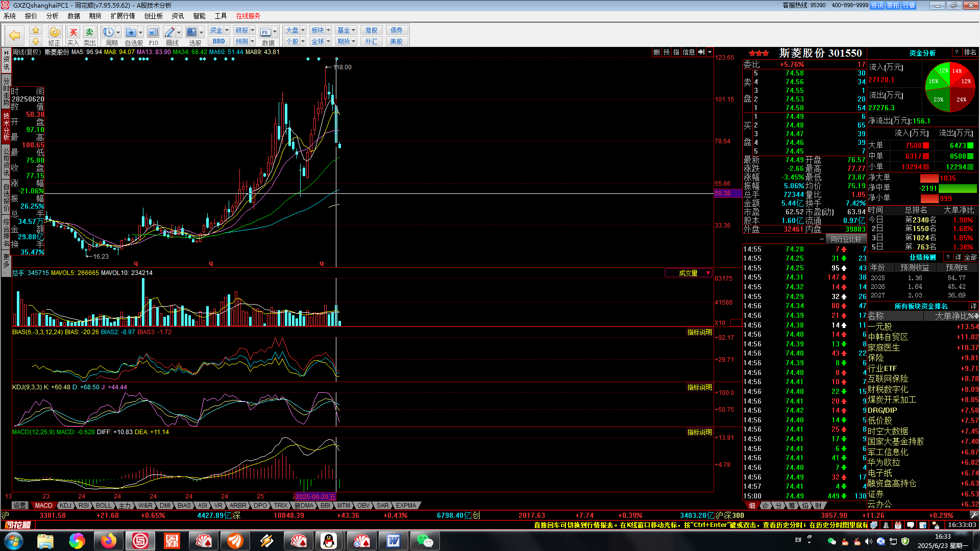The image size is (980, 551).
Task: Toggle the 预 forecast button above chart
Action: 667,52
